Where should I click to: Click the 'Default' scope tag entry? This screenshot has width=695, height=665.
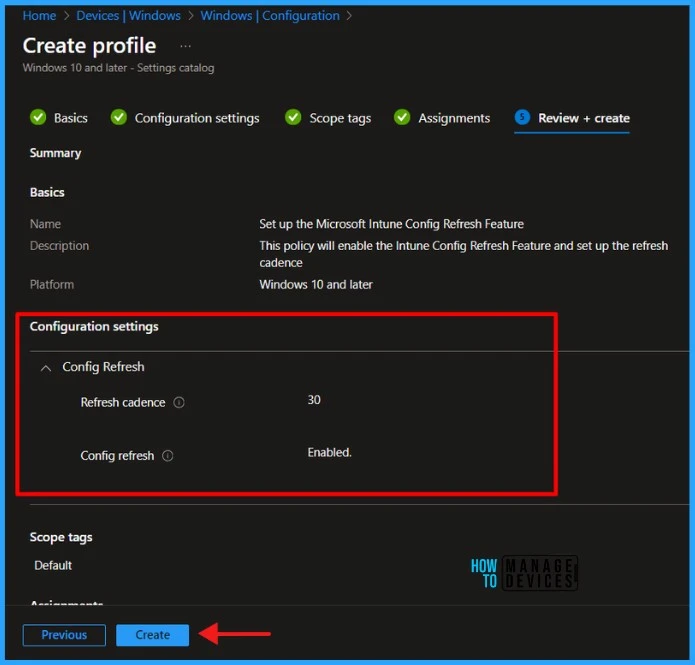coord(53,566)
